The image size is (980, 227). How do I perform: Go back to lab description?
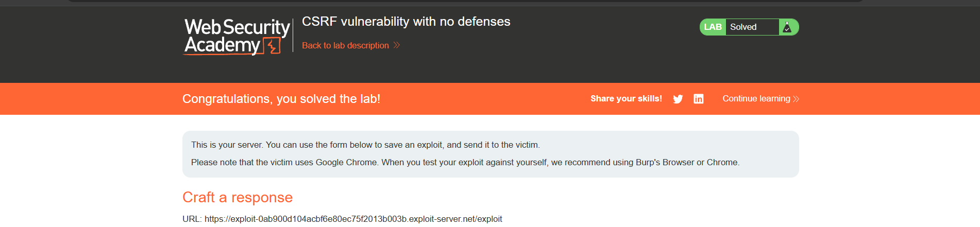pyautogui.click(x=345, y=45)
